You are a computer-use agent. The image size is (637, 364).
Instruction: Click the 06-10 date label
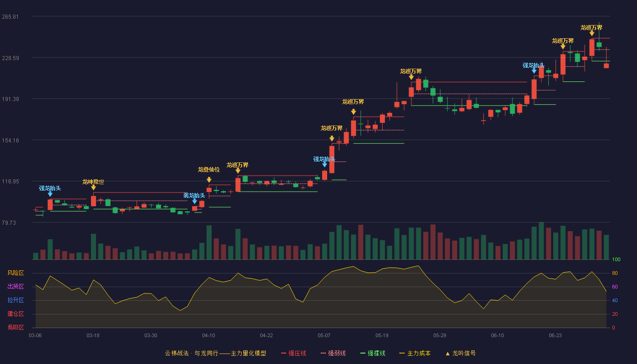(498, 335)
